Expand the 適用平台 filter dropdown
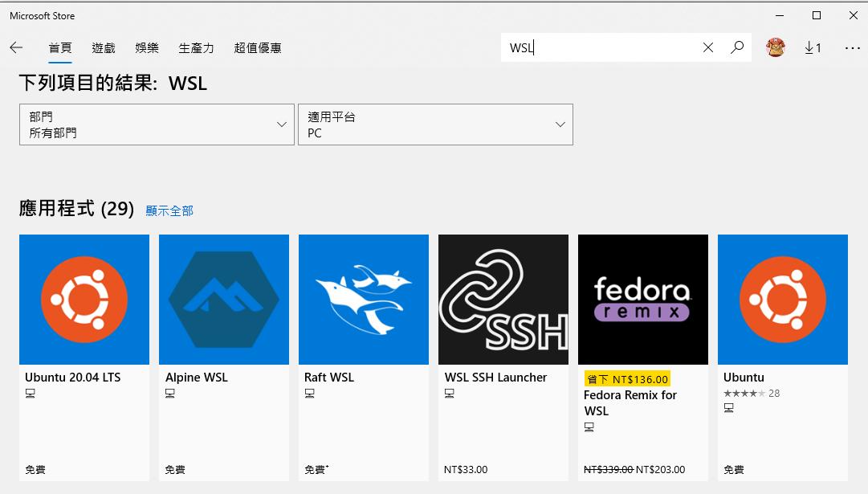 click(x=436, y=125)
